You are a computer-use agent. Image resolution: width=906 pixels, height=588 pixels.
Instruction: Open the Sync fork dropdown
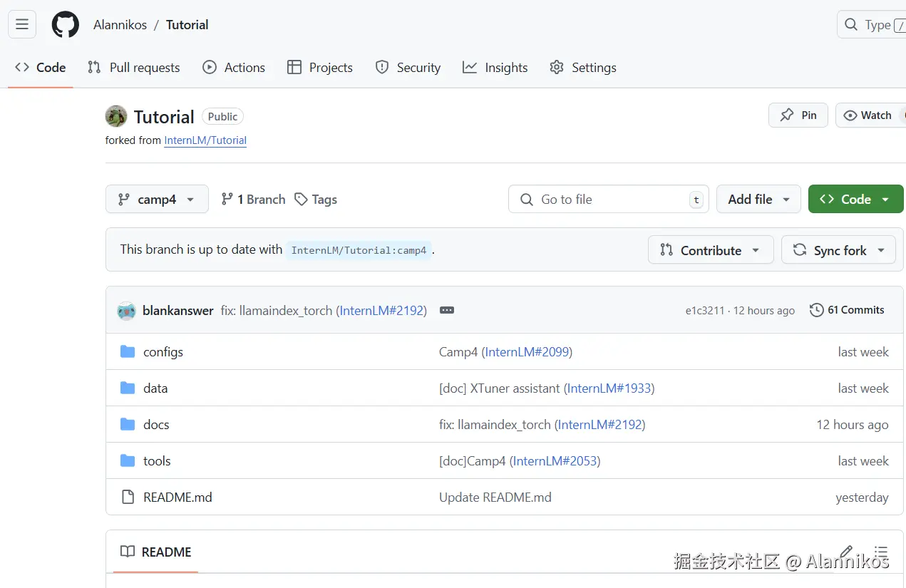(838, 250)
